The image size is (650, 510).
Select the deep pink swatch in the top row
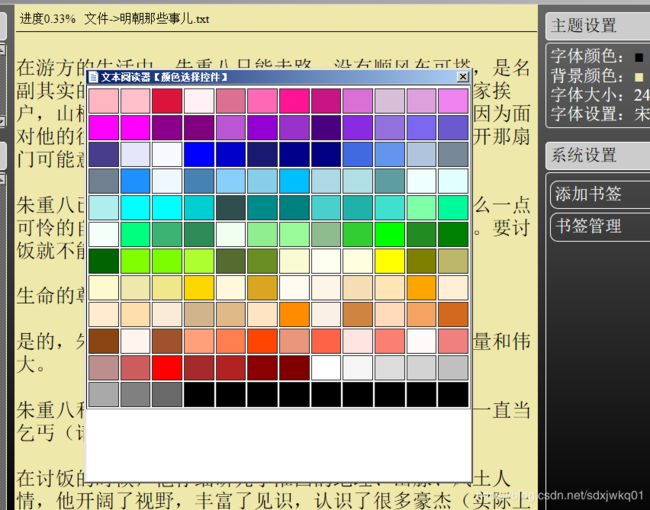click(x=294, y=101)
